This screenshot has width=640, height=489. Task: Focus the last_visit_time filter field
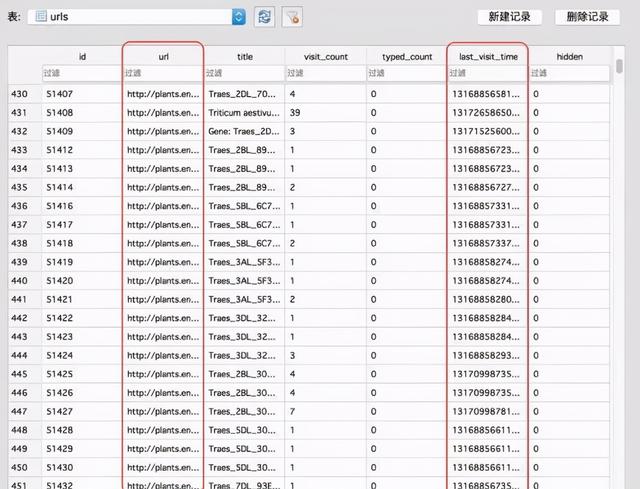(x=488, y=73)
